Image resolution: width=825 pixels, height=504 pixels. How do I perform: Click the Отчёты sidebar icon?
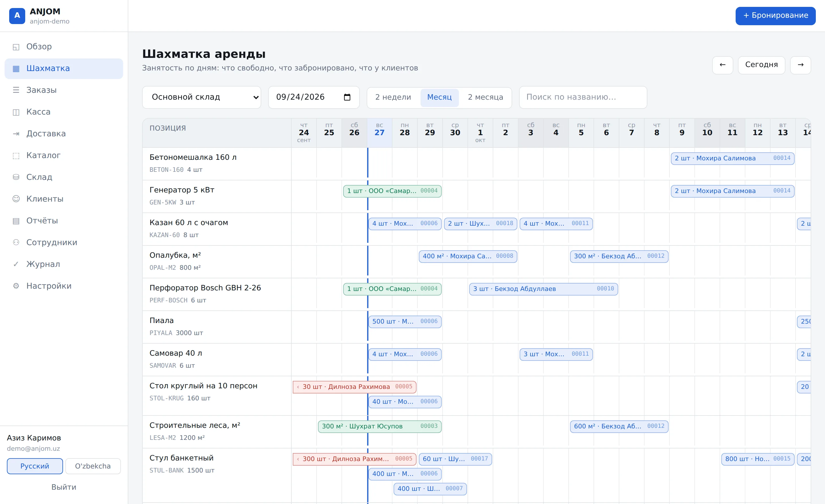click(x=16, y=221)
